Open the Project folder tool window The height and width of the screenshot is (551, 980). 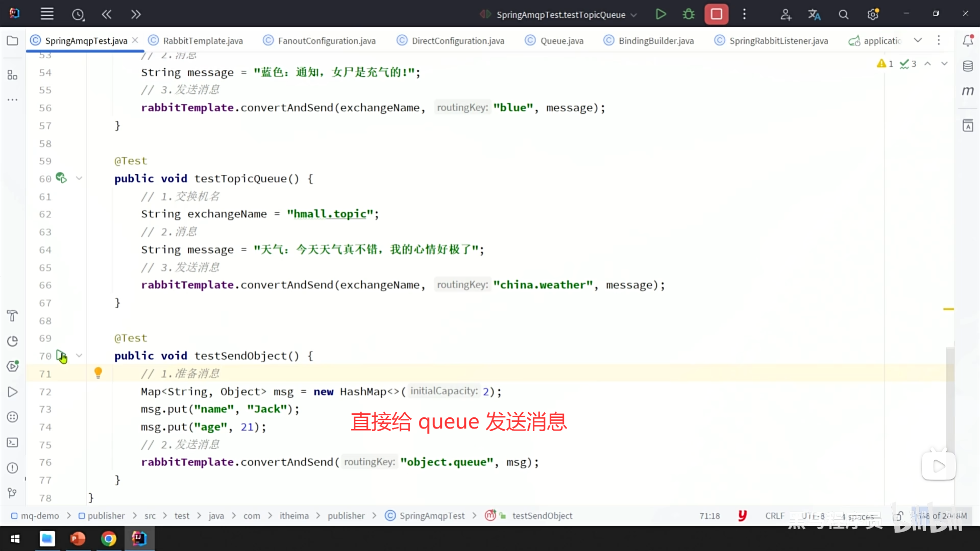pos(12,41)
